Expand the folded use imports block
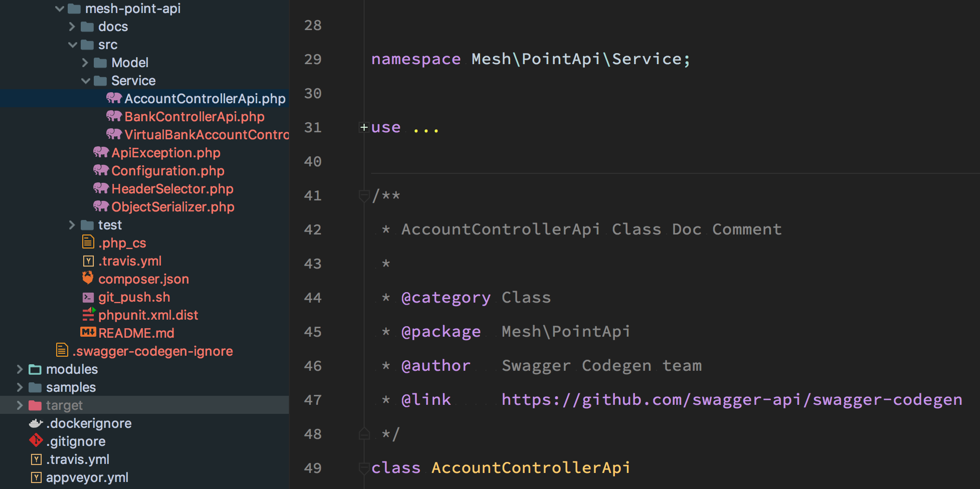The image size is (980, 489). pyautogui.click(x=364, y=128)
